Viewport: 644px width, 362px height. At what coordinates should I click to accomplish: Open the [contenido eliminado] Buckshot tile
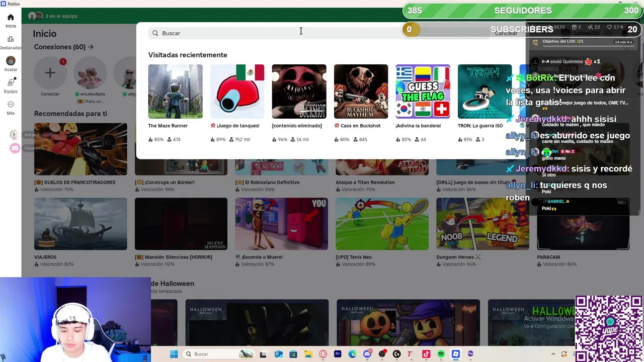click(299, 92)
